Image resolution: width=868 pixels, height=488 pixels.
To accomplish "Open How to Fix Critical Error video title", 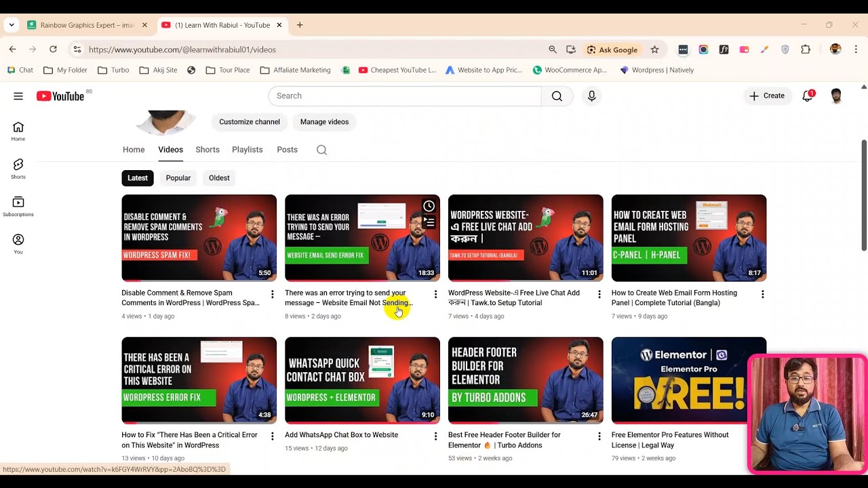I will [x=189, y=440].
